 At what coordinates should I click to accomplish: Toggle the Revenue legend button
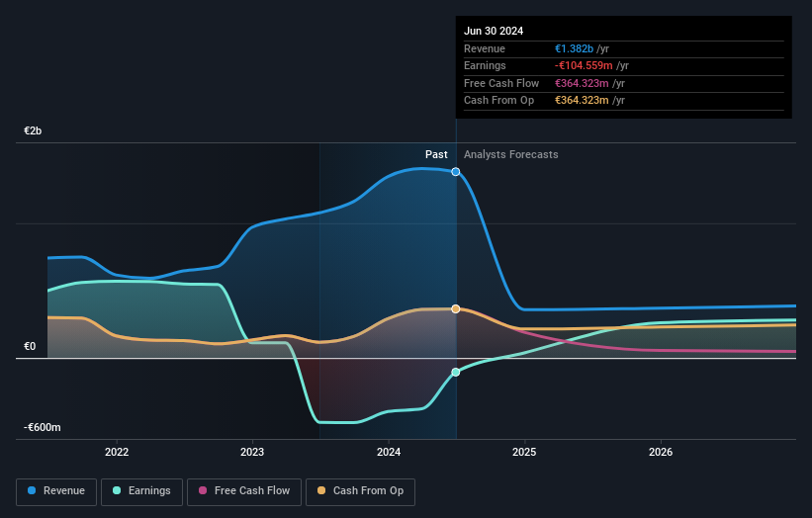[56, 491]
